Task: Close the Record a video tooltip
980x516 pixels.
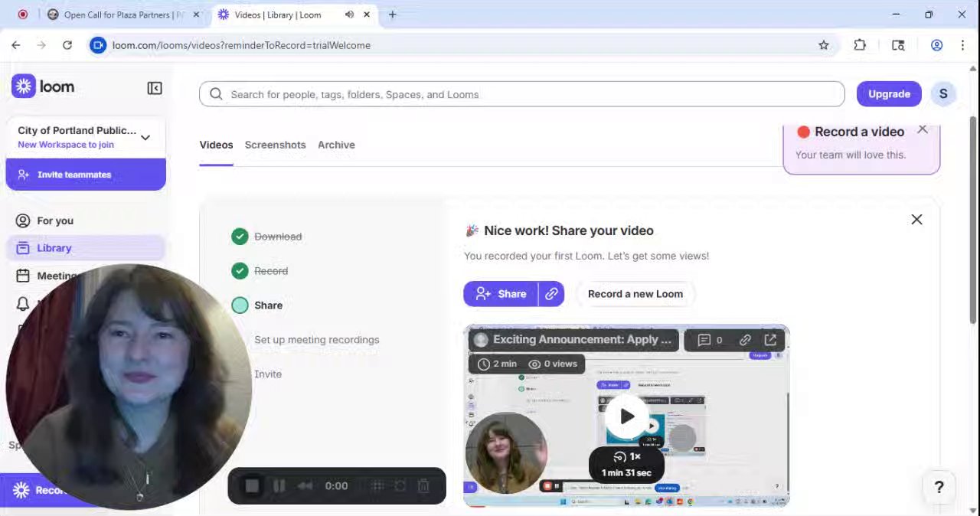Action: pyautogui.click(x=923, y=129)
